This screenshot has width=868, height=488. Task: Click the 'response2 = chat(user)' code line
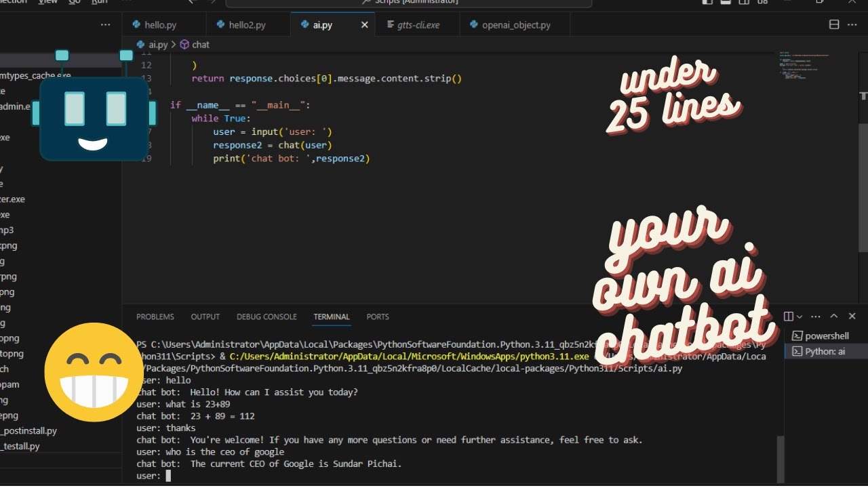[x=273, y=145]
